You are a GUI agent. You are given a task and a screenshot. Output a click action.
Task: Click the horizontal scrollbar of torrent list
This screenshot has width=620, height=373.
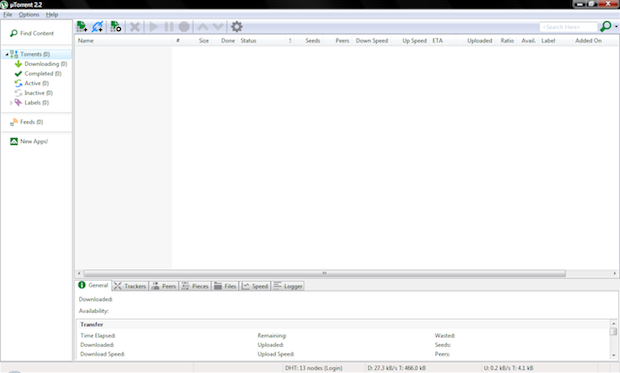(324, 273)
